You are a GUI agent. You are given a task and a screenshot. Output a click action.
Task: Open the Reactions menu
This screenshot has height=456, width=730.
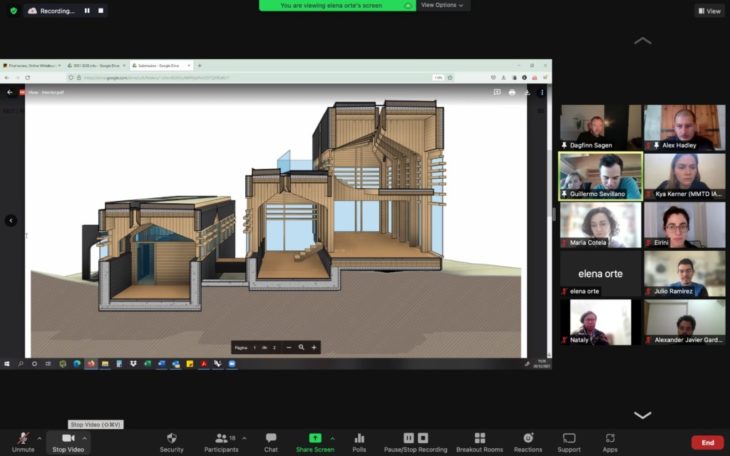[x=528, y=440]
